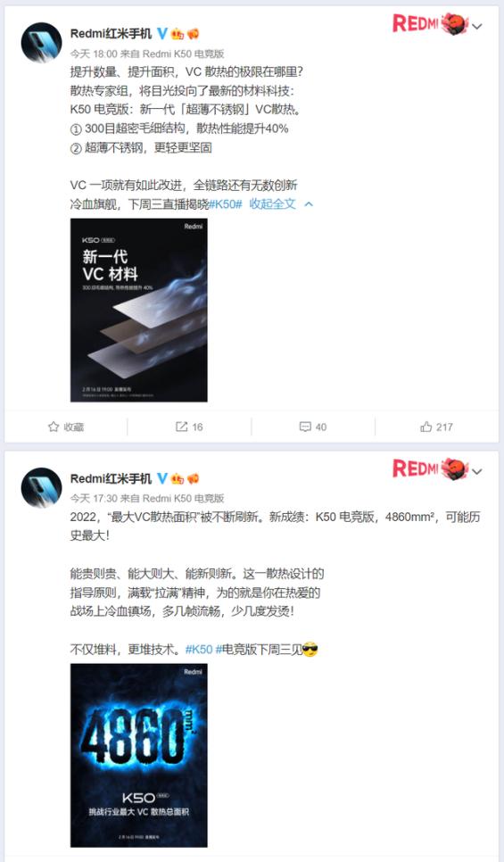This screenshot has width=504, height=862.
Task: Open Redmi红米手机 username in first post
Action: click(x=111, y=34)
